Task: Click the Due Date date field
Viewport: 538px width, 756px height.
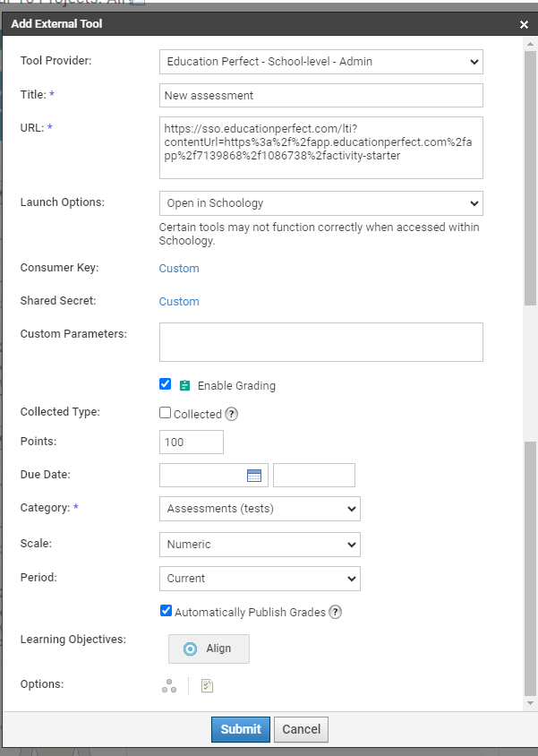Action: (213, 476)
